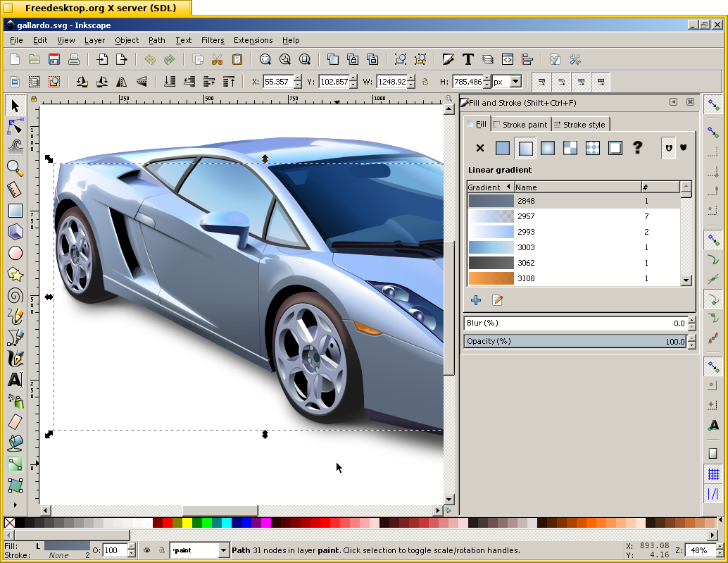Screen dimensions: 728x563
Task: Open the Filters menu
Action: tap(213, 40)
